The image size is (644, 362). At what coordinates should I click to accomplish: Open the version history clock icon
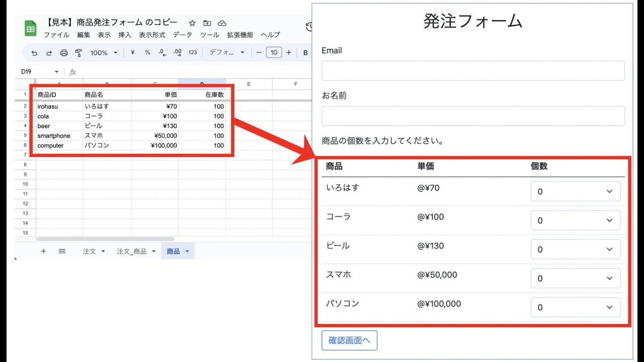pyautogui.click(x=309, y=27)
